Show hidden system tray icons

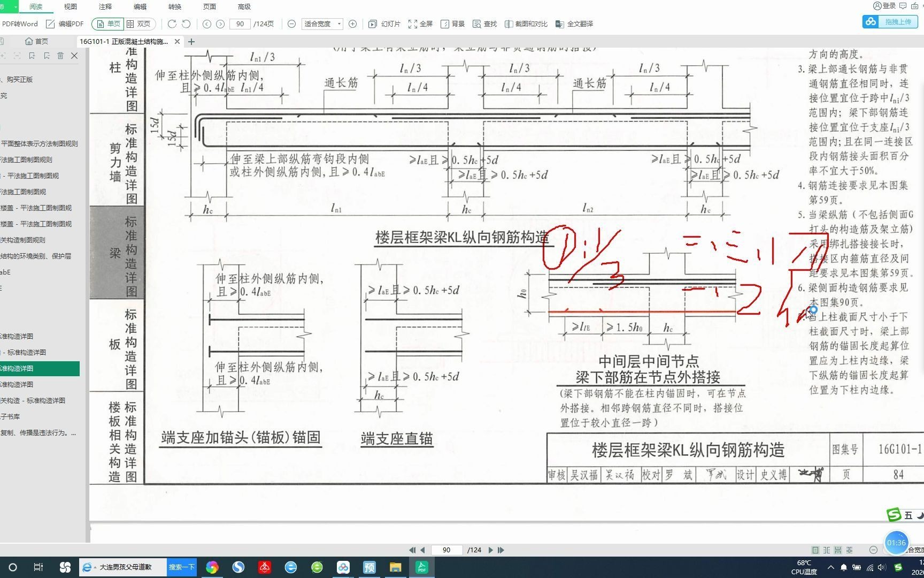click(x=830, y=567)
